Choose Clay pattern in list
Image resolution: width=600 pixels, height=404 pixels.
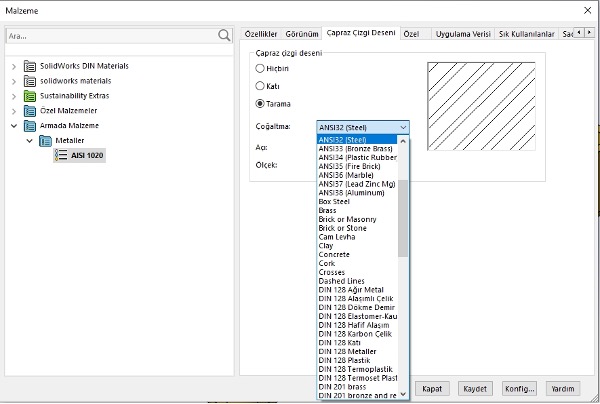click(x=357, y=246)
